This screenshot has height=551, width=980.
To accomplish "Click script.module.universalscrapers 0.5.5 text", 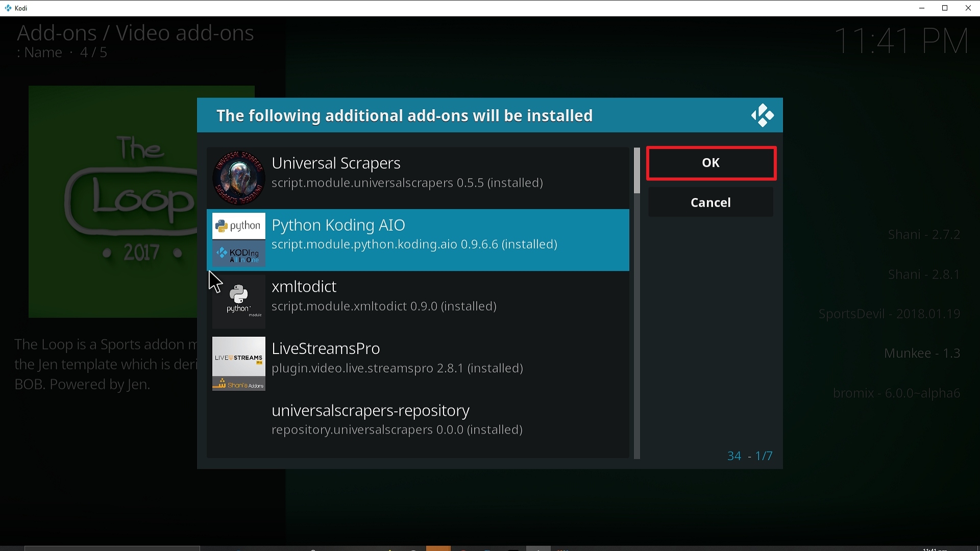I will [407, 183].
